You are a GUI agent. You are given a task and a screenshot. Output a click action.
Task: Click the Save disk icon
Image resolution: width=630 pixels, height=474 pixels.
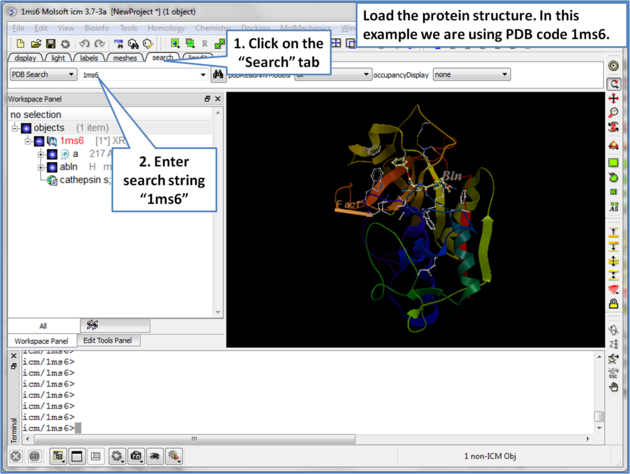pos(50,44)
